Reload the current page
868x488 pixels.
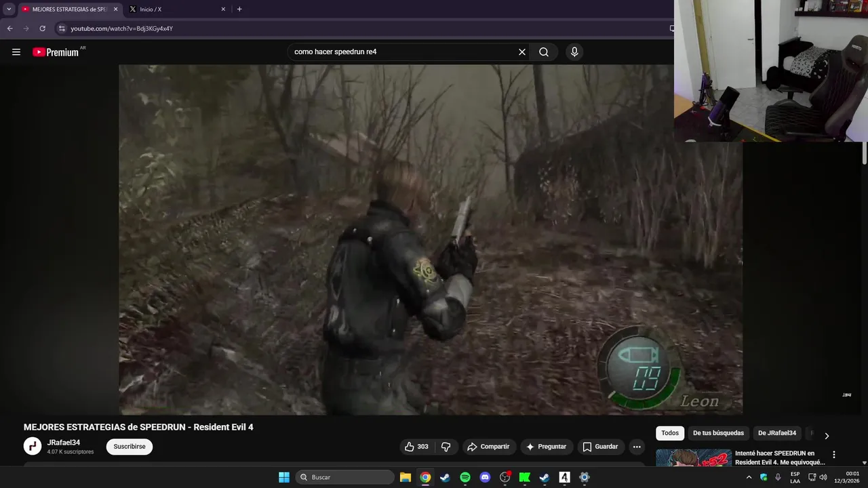(x=42, y=28)
